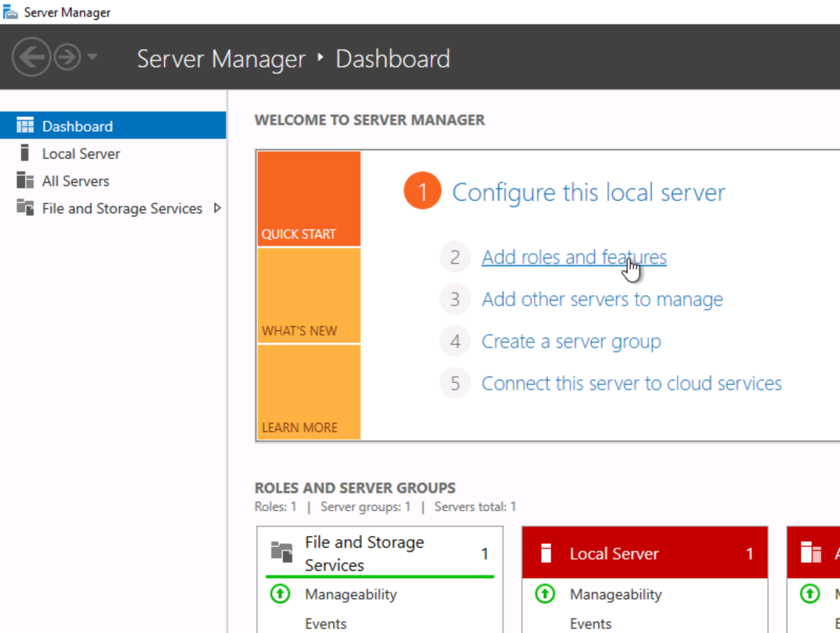Open the File and Storage Services tile header
840x633 pixels.
(380, 553)
